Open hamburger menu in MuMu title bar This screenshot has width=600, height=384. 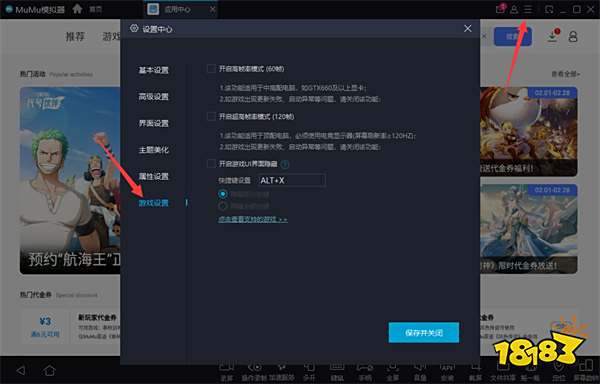(x=528, y=9)
